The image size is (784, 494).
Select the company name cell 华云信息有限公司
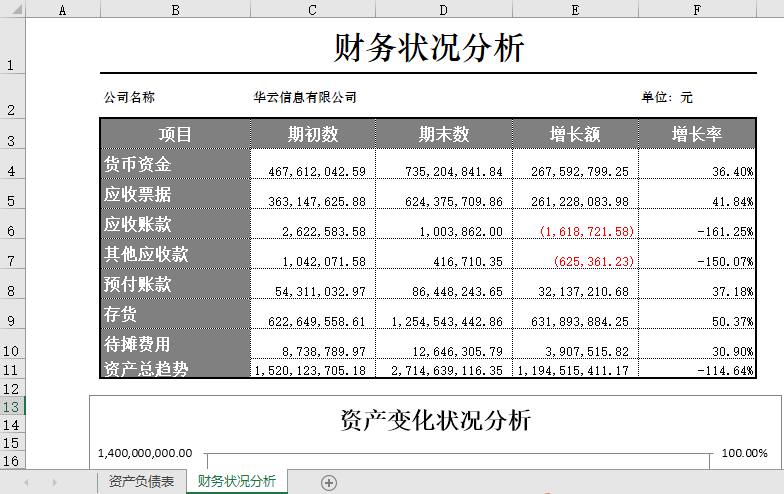(x=305, y=98)
